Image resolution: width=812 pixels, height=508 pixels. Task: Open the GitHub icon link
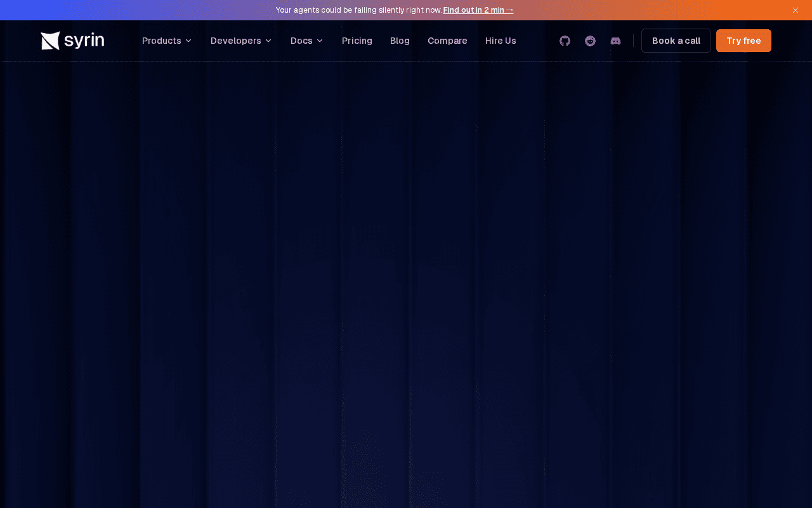[x=565, y=41]
